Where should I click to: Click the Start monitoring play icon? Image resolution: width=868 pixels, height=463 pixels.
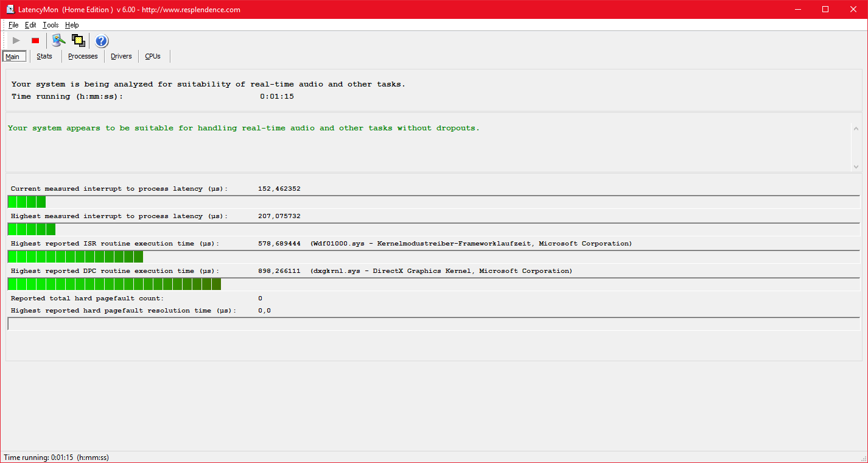click(16, 41)
